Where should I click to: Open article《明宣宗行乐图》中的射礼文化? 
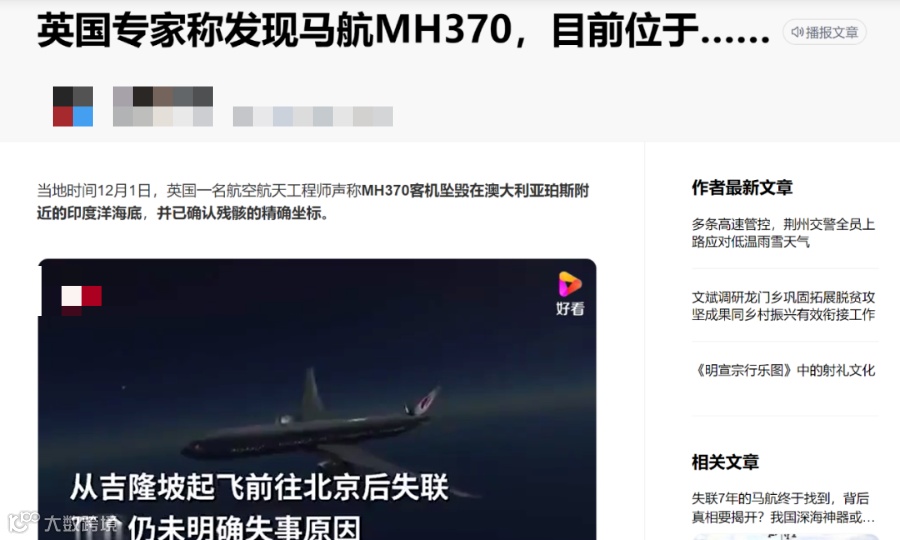coord(783,370)
